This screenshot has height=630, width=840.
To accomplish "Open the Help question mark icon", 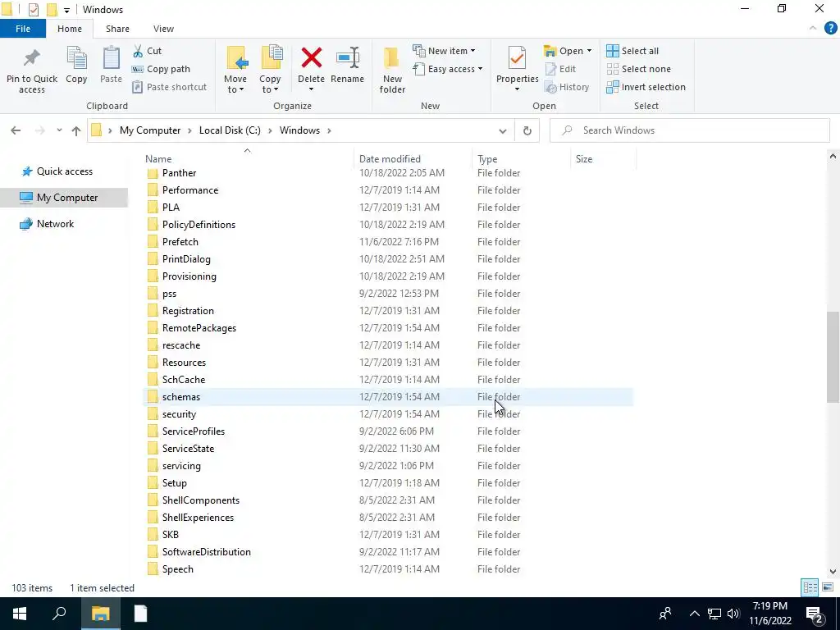I will 830,29.
